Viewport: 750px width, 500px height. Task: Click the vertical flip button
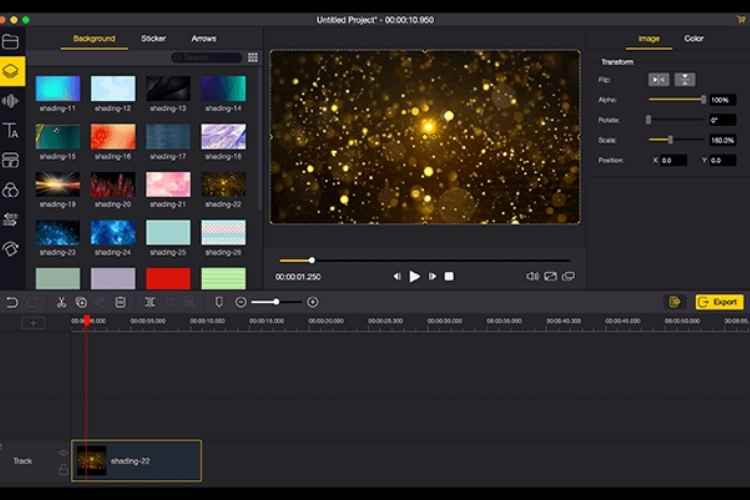click(685, 79)
